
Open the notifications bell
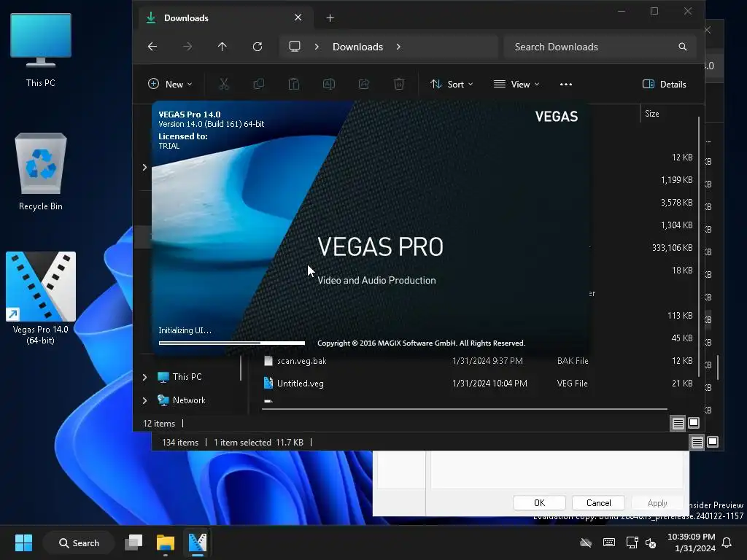(x=727, y=542)
